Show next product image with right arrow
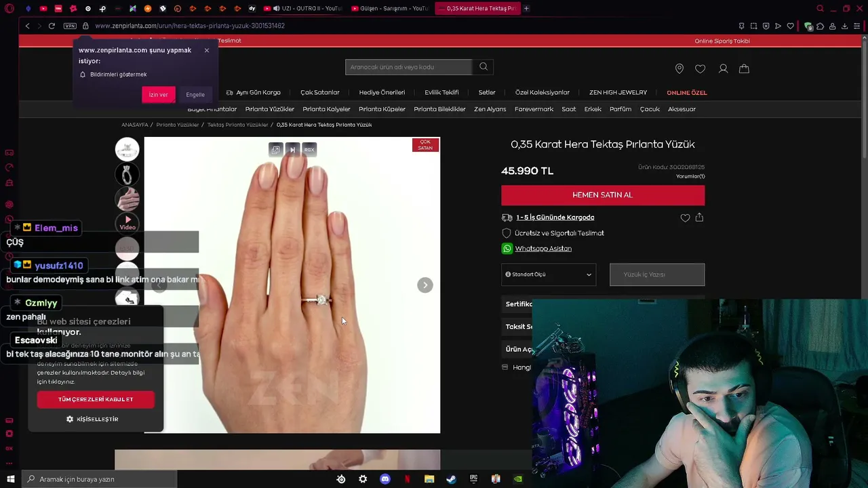Image resolution: width=868 pixels, height=488 pixels. pos(425,285)
